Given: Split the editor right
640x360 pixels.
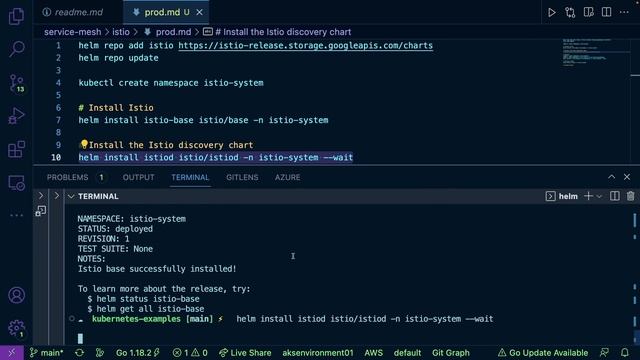Looking at the screenshot, I should [x=607, y=12].
